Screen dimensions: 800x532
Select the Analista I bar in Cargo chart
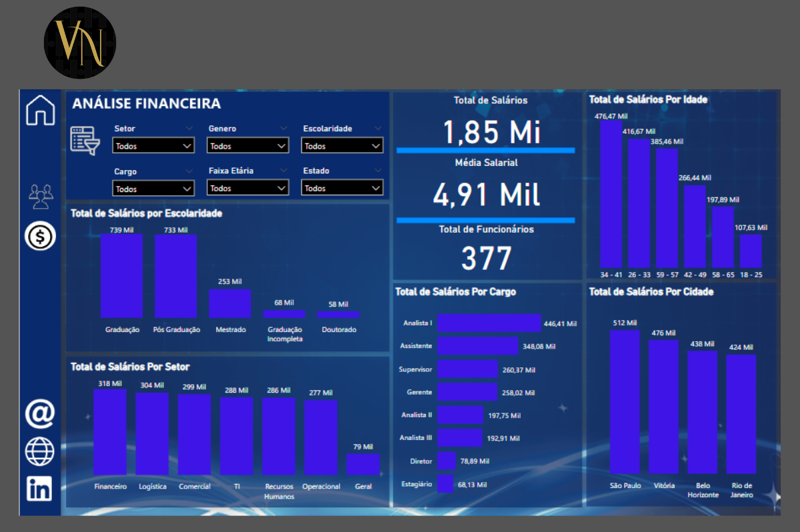point(489,323)
